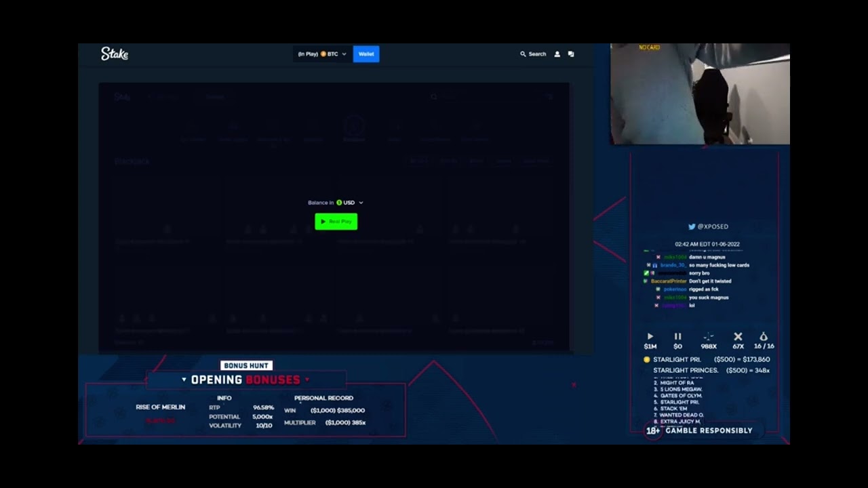
Task: Click the WIN record ($1,000) $385,000
Action: pos(338,411)
